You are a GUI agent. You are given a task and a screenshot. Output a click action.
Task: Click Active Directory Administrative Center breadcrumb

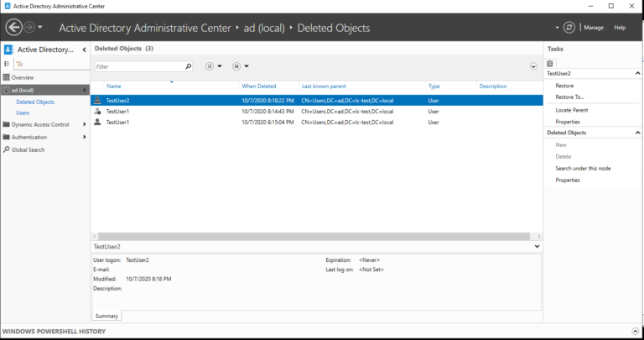145,28
